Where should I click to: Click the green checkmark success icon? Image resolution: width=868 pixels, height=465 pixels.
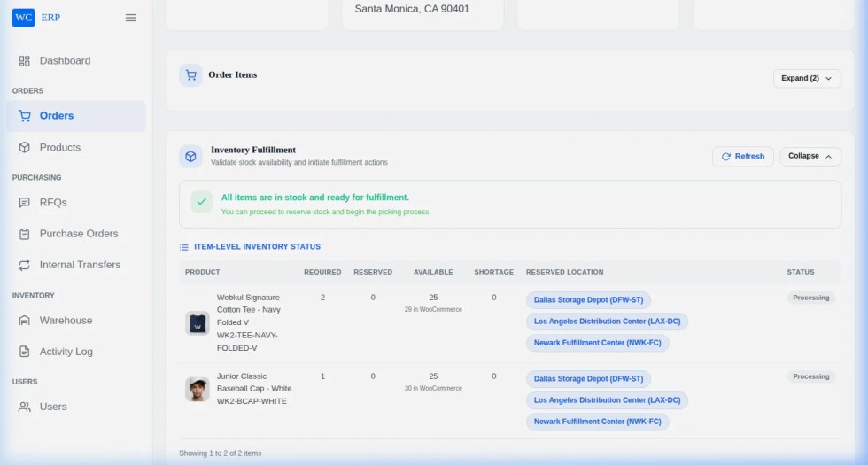tap(202, 202)
